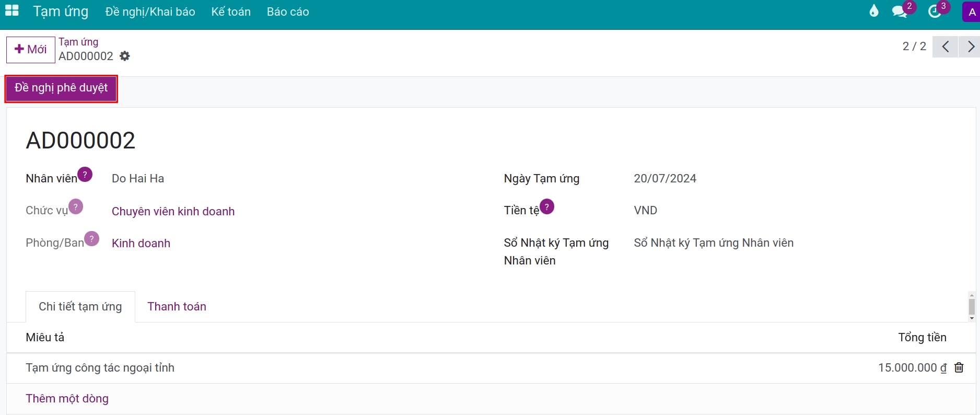Click the Do Hai Ha employee field

tap(138, 179)
